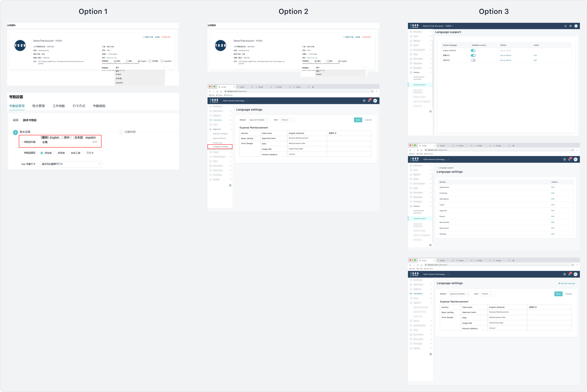Viewport: 587px width, 392px height.
Task: Enable the 简体中文 availability toggle
Action: click(x=473, y=60)
